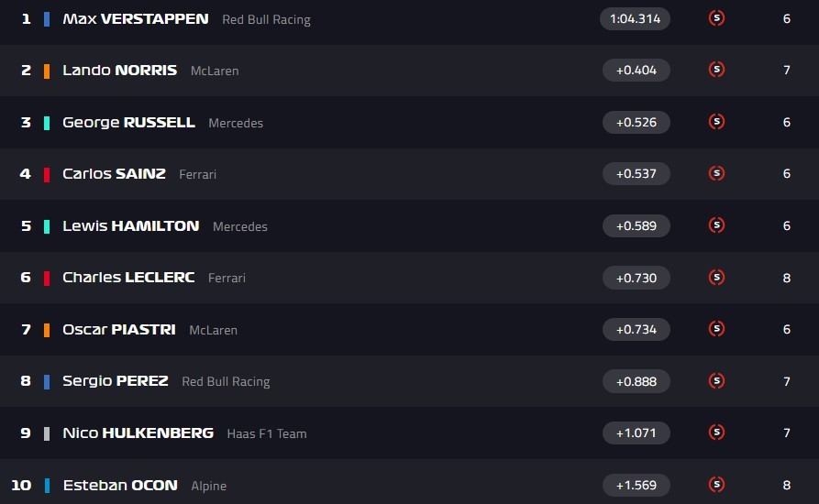Open Lewis Hamilton driver name

pos(130,225)
